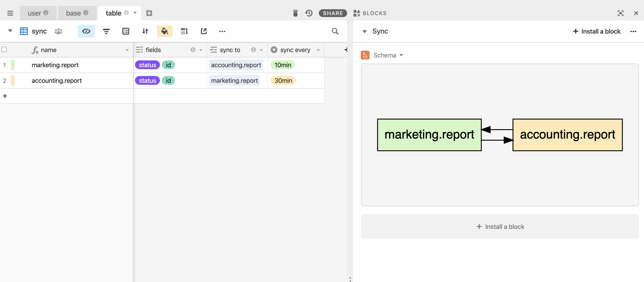The width and height of the screenshot is (644, 282).
Task: Open the search magnifier icon
Action: pyautogui.click(x=335, y=31)
